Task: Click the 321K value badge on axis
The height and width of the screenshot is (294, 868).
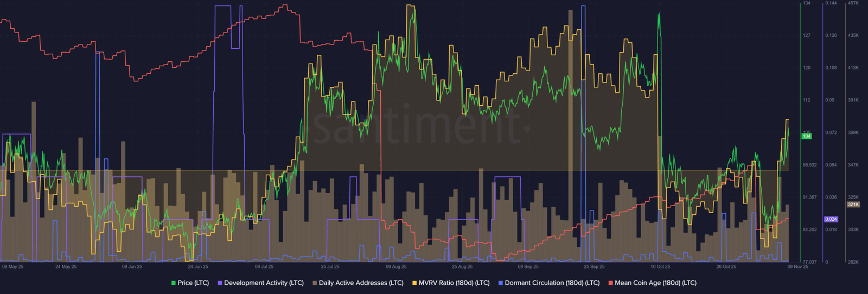Action: 853,204
